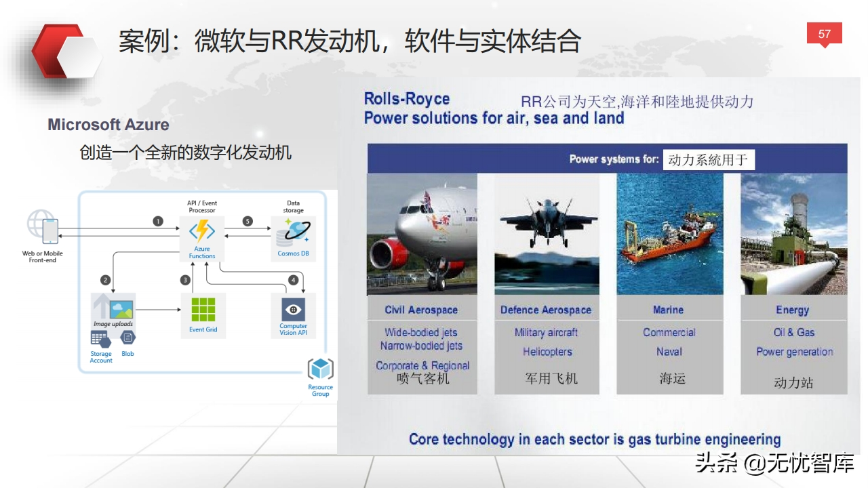Image resolution: width=868 pixels, height=488 pixels.
Task: Click the "Narrow-bodied jets" line
Action: (x=421, y=346)
